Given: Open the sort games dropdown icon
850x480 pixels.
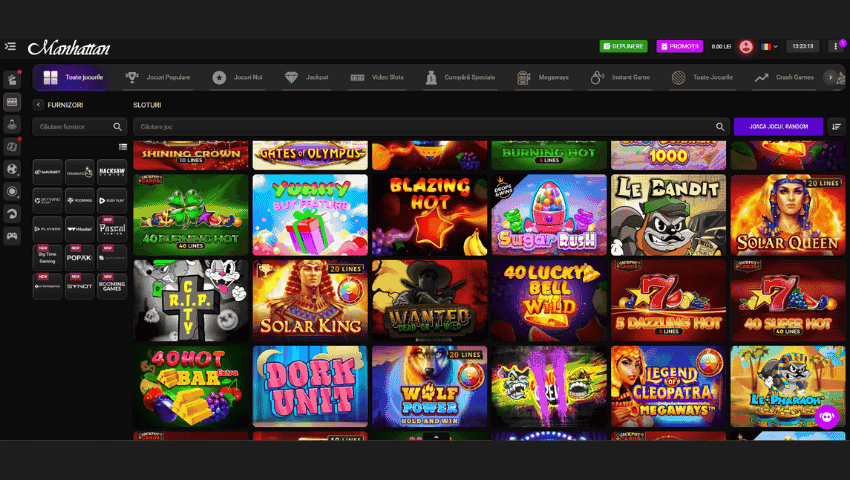Looking at the screenshot, I should point(836,127).
